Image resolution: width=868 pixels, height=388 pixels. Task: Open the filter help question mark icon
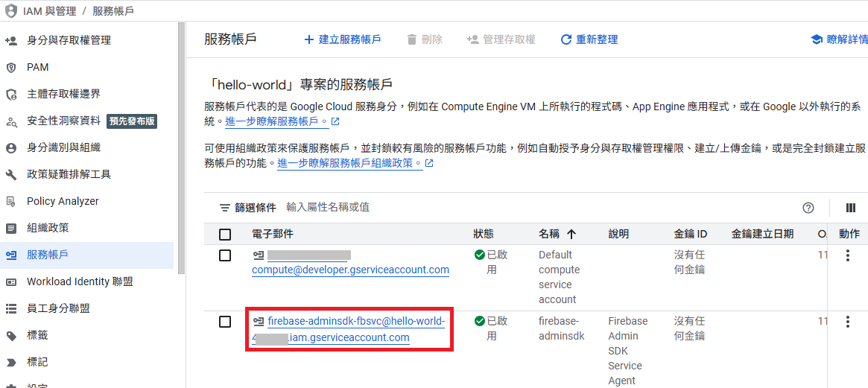pos(808,208)
